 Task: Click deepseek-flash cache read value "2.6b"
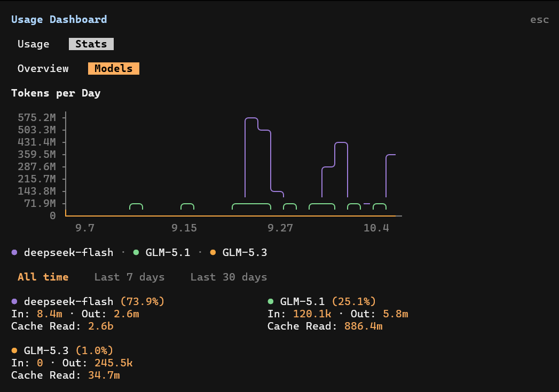(101, 326)
